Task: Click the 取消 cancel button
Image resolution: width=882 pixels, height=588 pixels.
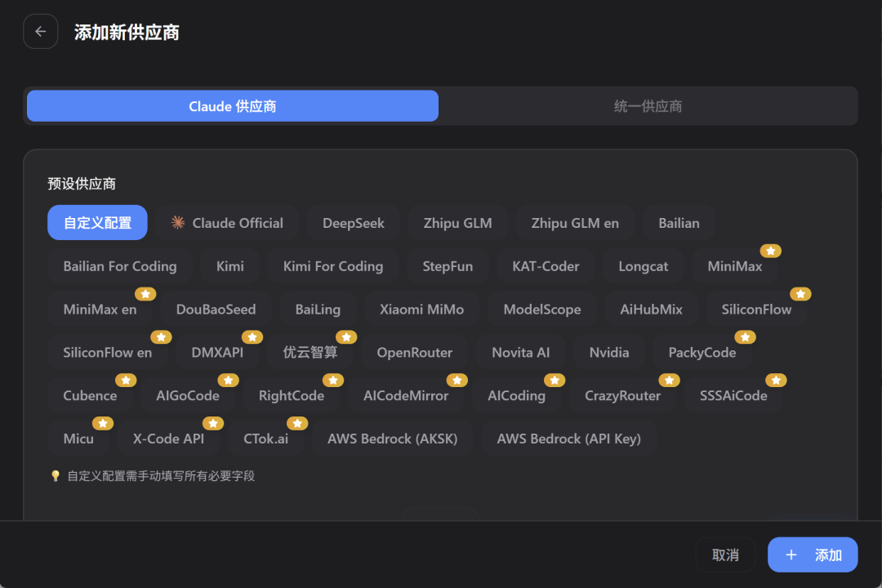Action: (725, 555)
